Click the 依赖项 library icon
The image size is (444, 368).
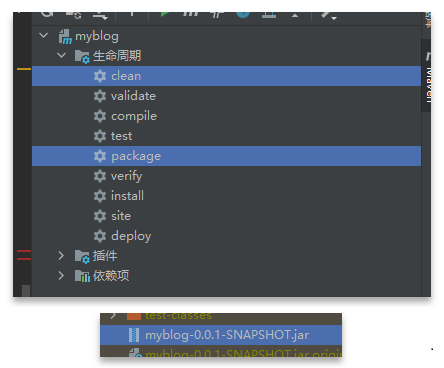coord(82,276)
